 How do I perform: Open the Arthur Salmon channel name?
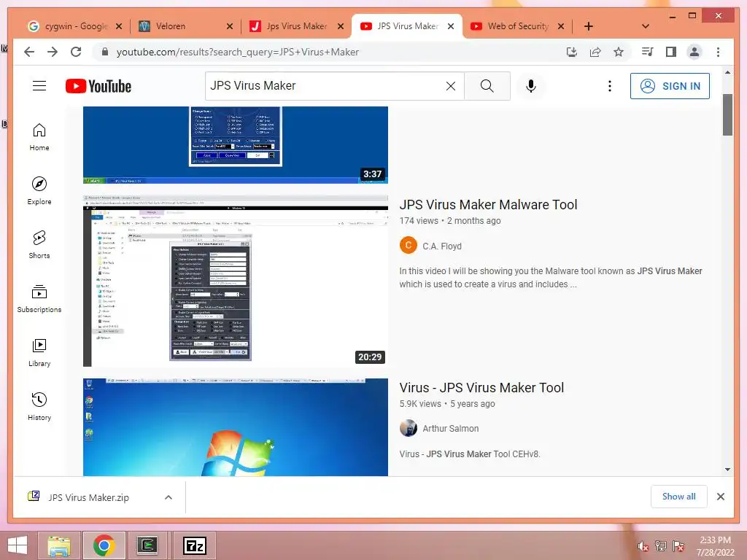pyautogui.click(x=450, y=429)
